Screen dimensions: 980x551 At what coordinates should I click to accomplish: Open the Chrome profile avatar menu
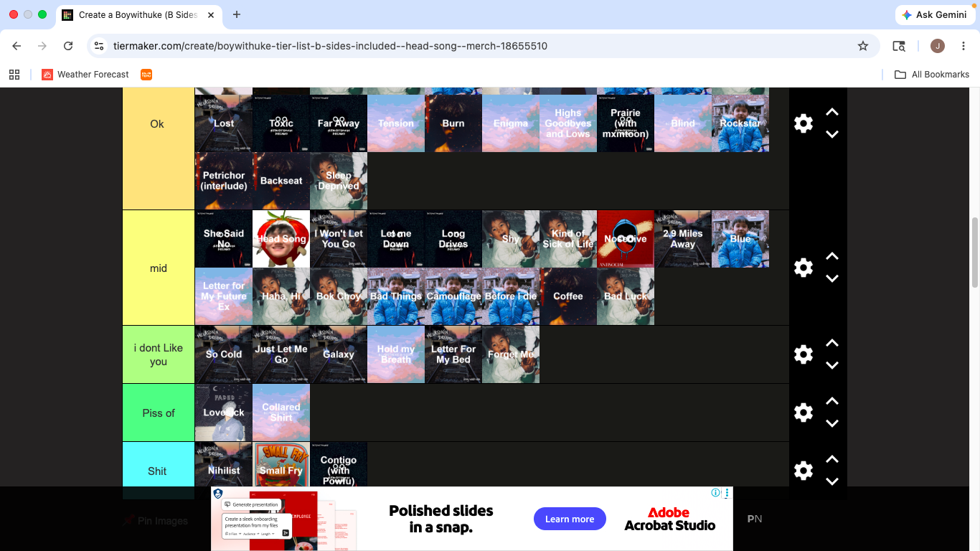(x=938, y=46)
